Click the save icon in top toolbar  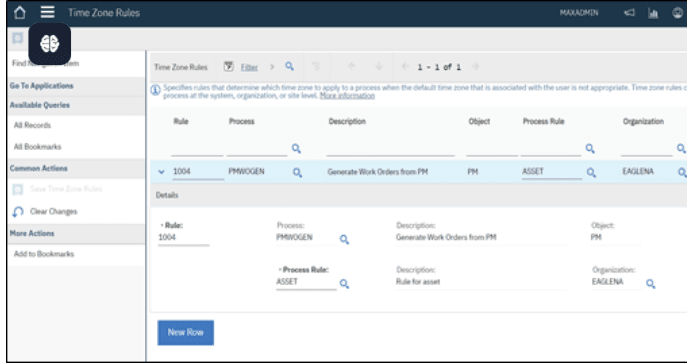[x=17, y=39]
